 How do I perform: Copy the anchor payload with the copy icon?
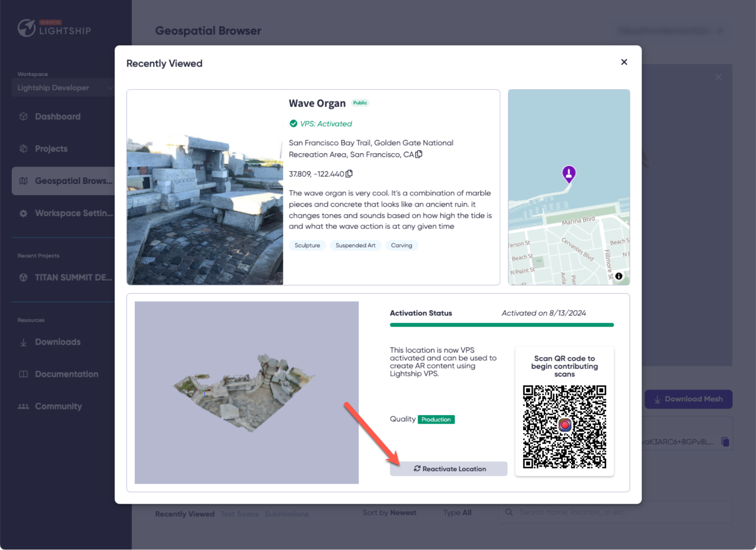pos(724,441)
